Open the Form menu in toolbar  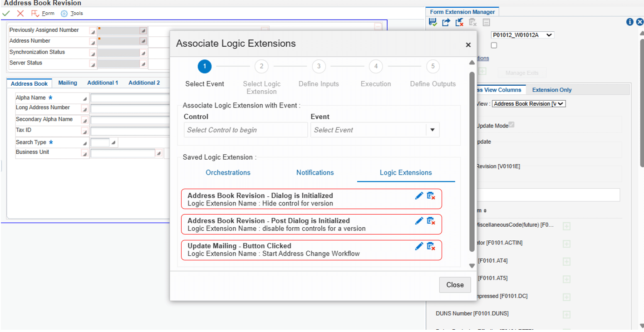(x=43, y=14)
